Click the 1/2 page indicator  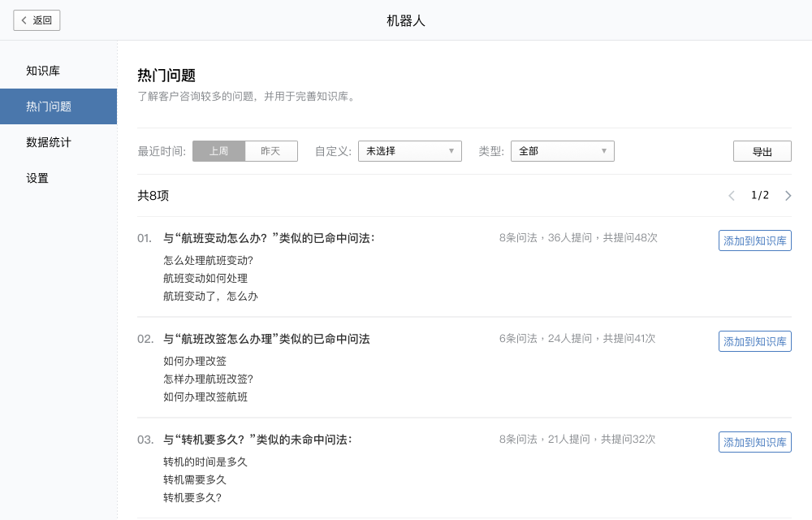(760, 195)
